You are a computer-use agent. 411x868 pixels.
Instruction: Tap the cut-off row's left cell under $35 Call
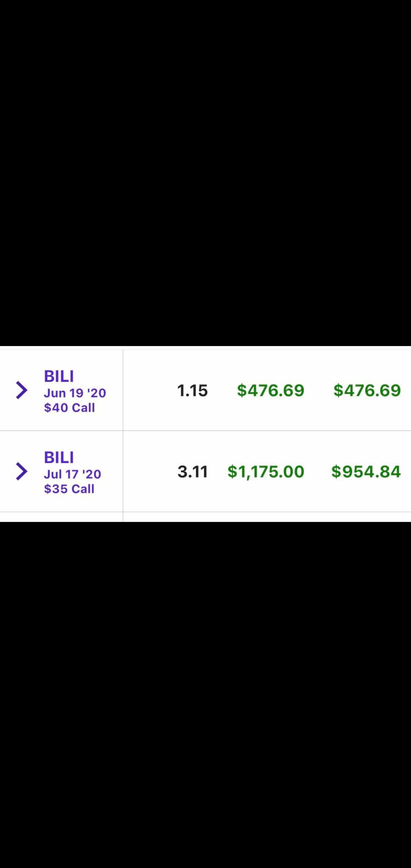61,517
